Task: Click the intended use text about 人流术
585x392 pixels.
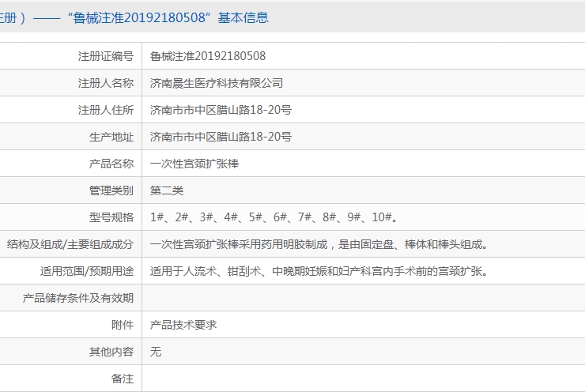Action: (319, 271)
